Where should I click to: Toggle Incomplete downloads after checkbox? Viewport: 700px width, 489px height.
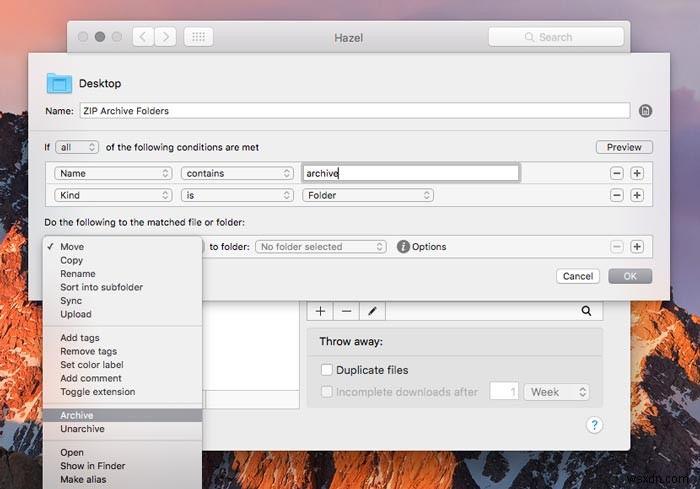[x=326, y=392]
